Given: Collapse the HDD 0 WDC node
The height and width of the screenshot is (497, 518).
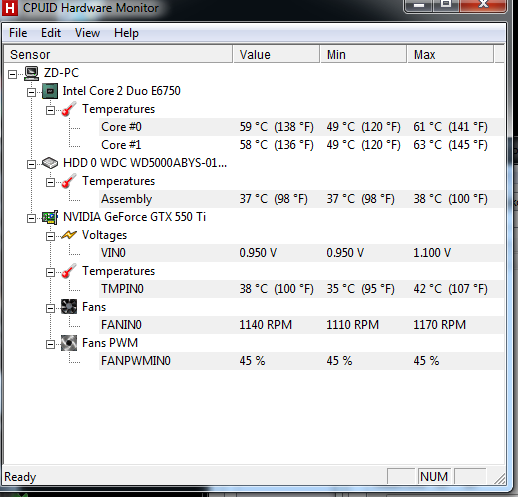Looking at the screenshot, I should click(x=31, y=164).
